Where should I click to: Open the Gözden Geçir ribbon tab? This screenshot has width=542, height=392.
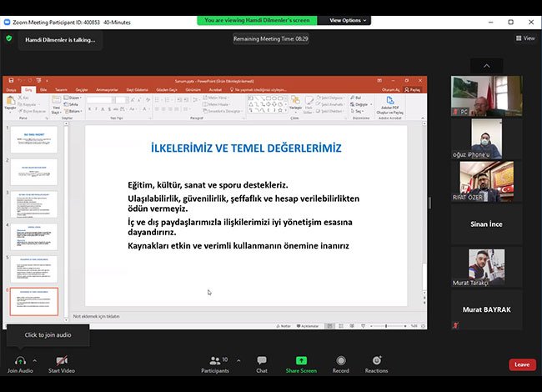167,90
